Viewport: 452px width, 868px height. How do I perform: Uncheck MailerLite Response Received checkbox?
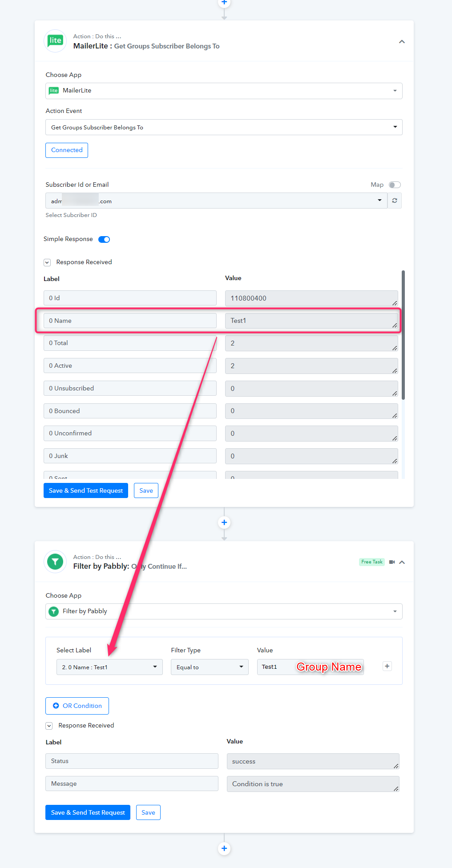47,262
